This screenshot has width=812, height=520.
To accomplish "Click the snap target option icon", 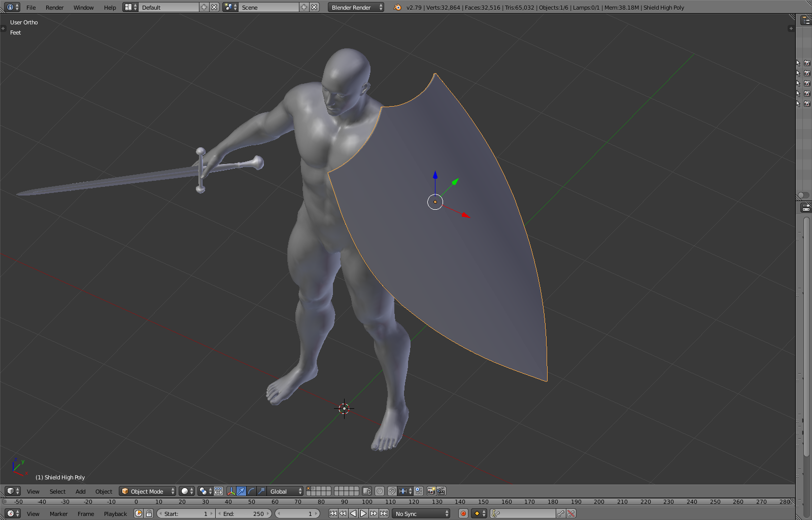I will 419,491.
